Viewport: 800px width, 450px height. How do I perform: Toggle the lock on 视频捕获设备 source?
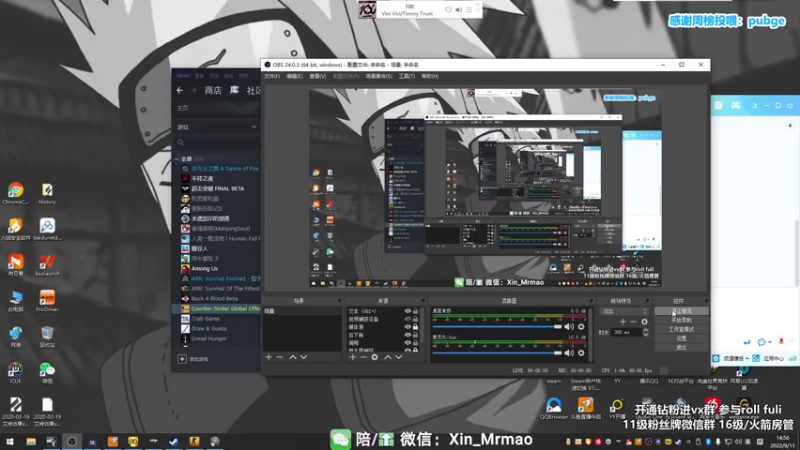click(x=415, y=319)
